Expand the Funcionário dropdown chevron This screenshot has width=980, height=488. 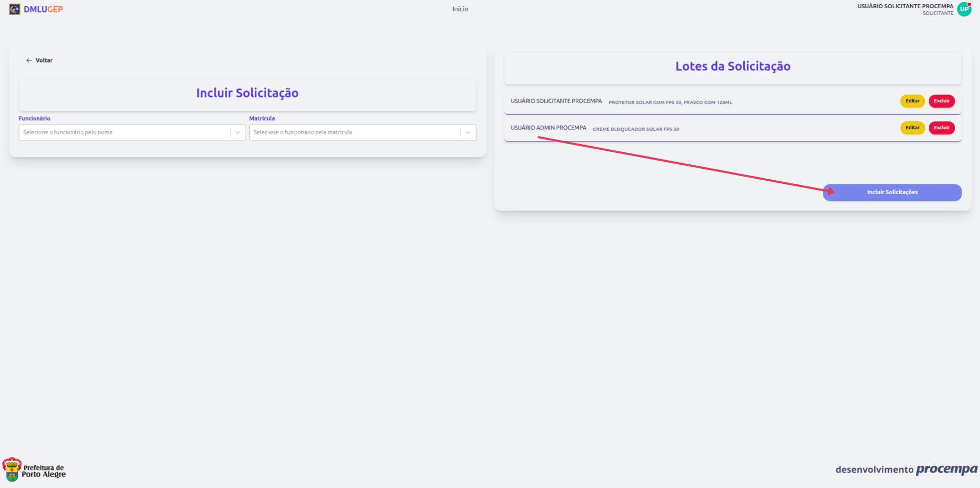238,133
